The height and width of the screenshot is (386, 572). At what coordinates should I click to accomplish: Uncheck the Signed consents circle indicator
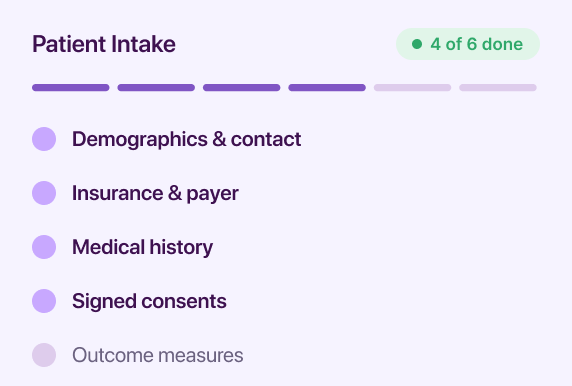pyautogui.click(x=44, y=301)
